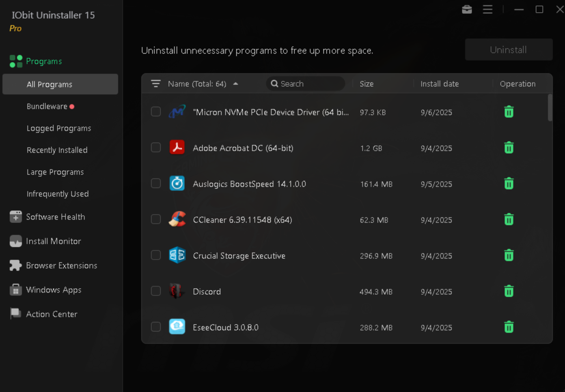565x392 pixels.
Task: Click the EseeCloud program icon
Action: 177,327
